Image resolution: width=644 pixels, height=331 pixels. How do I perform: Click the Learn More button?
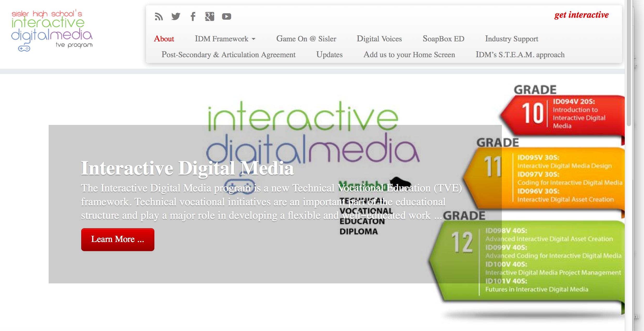tap(118, 239)
